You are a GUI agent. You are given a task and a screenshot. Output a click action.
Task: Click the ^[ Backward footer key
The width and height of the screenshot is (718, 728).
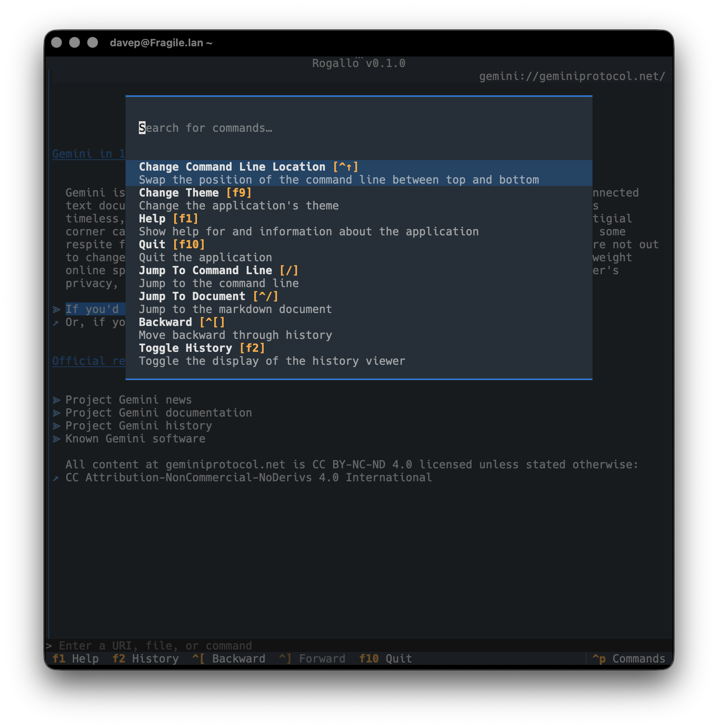(x=229, y=659)
